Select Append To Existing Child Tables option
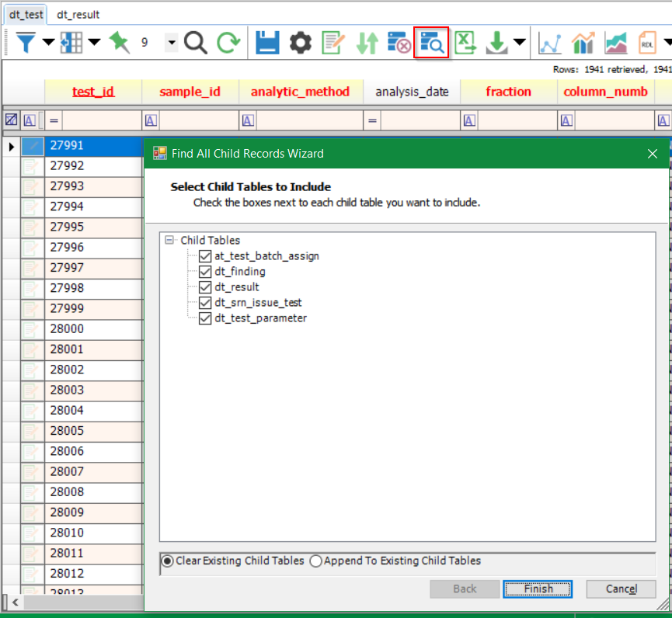The height and width of the screenshot is (618, 672). pyautogui.click(x=316, y=561)
